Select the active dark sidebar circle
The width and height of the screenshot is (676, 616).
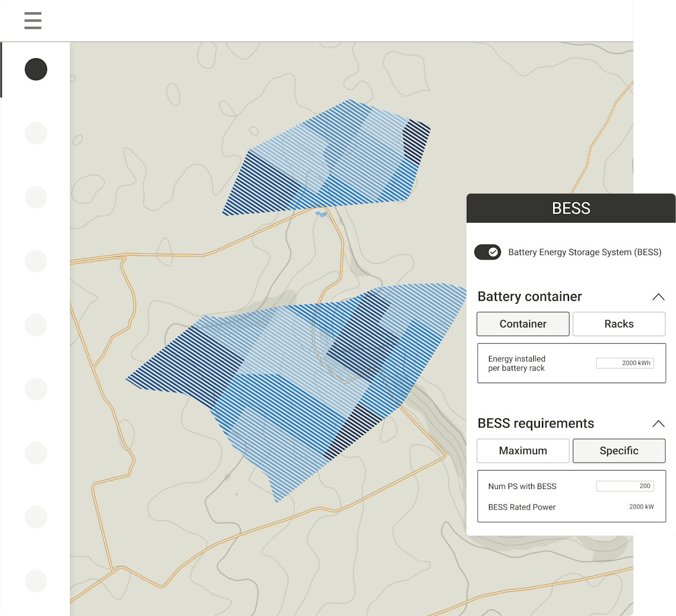tap(36, 70)
